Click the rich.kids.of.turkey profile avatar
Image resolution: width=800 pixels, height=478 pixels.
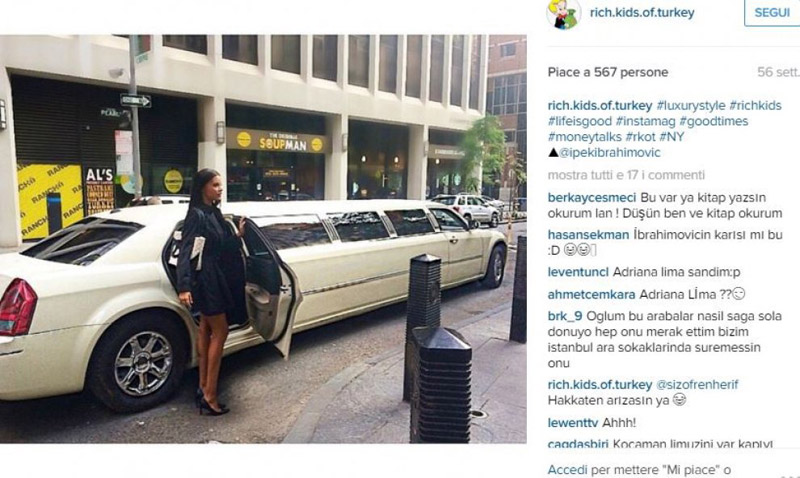click(x=563, y=14)
